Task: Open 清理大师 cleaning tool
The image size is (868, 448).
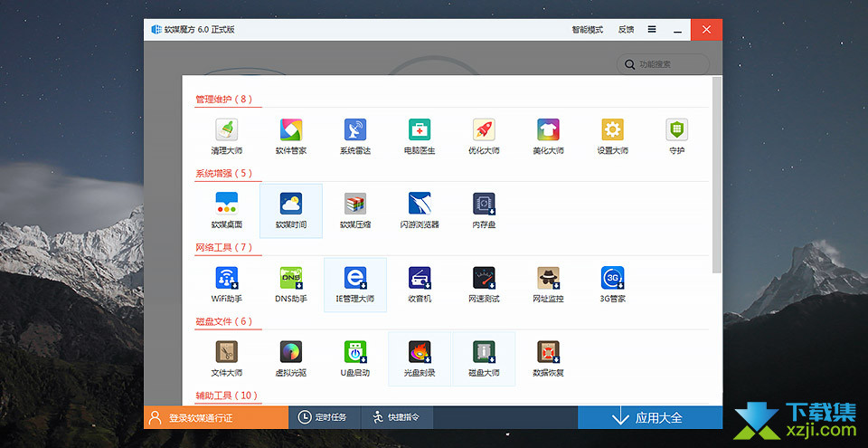Action: (226, 137)
